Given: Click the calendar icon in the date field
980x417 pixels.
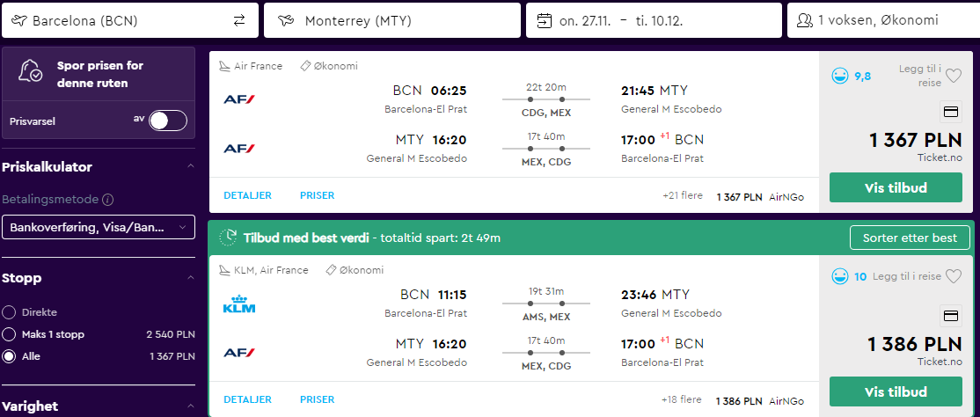Looking at the screenshot, I should [x=545, y=20].
